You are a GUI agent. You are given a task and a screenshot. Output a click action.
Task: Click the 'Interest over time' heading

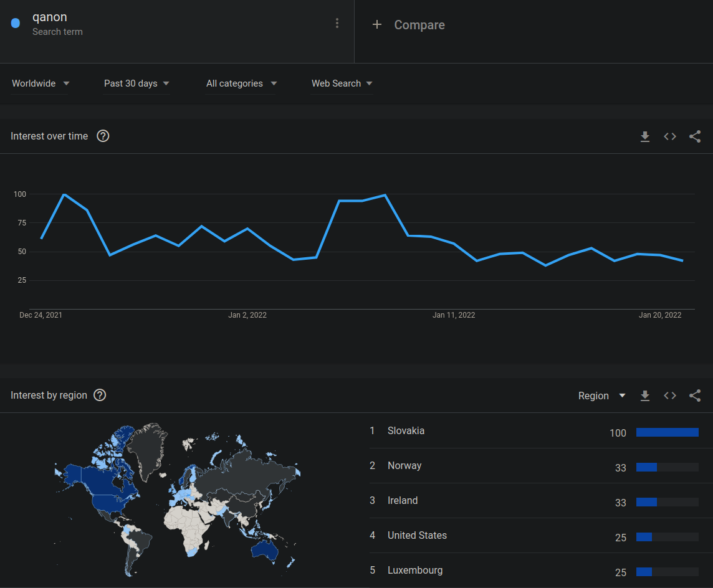tap(49, 136)
